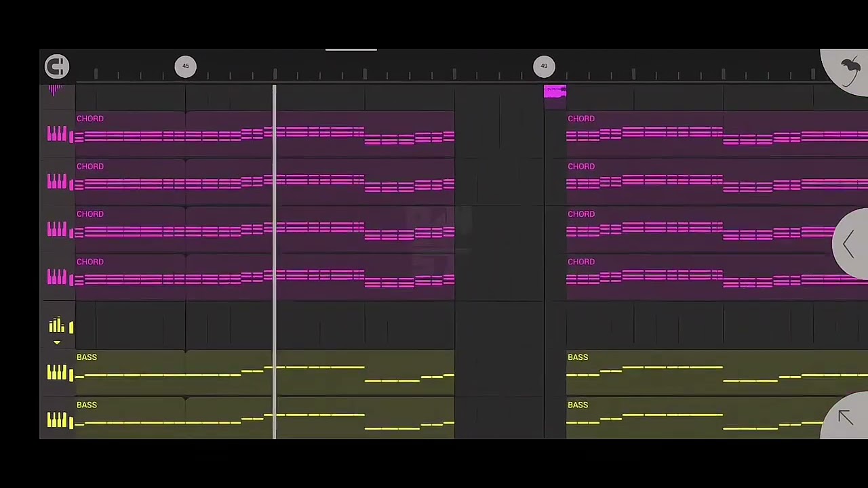Image resolution: width=868 pixels, height=488 pixels.
Task: Tap the left chevron panel handle
Action: (851, 244)
